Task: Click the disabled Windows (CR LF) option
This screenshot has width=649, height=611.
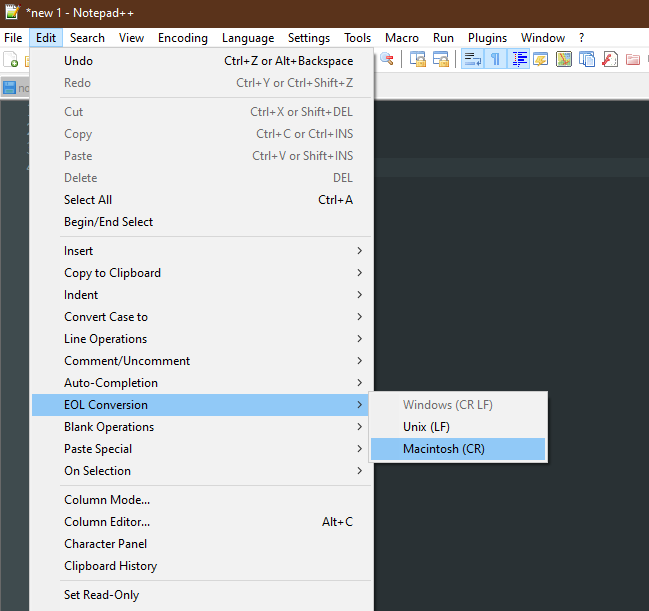Action: click(x=458, y=405)
